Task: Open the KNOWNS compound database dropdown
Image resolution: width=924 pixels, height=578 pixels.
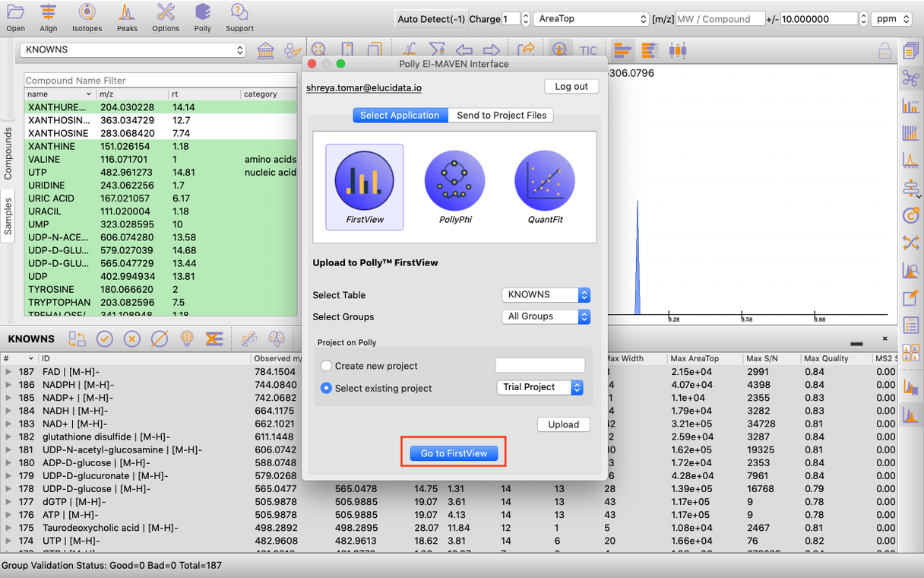Action: 133,49
